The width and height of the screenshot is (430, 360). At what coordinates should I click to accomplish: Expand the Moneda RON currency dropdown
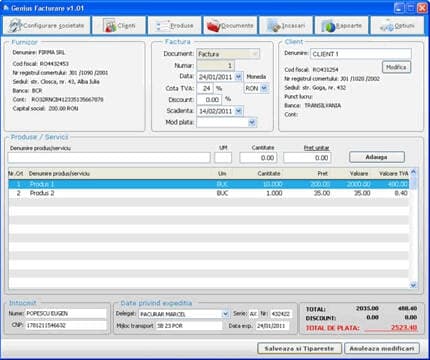(264, 88)
